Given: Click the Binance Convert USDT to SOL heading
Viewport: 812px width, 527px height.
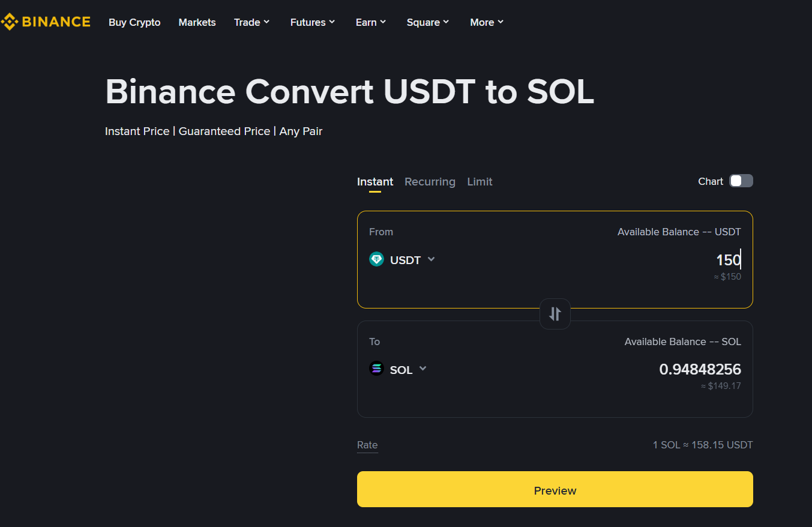Looking at the screenshot, I should coord(349,92).
